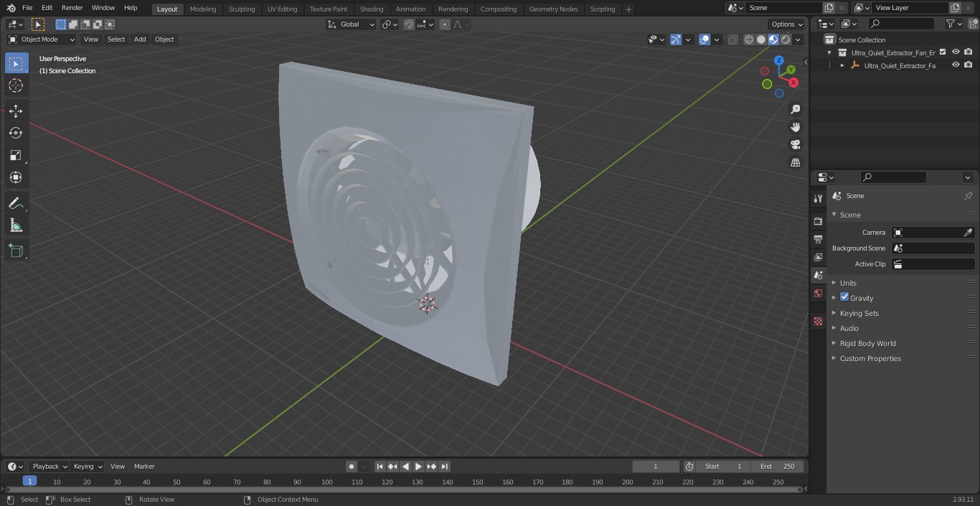Open the pivot point dropdown
This screenshot has width=980, height=506.
tap(390, 24)
